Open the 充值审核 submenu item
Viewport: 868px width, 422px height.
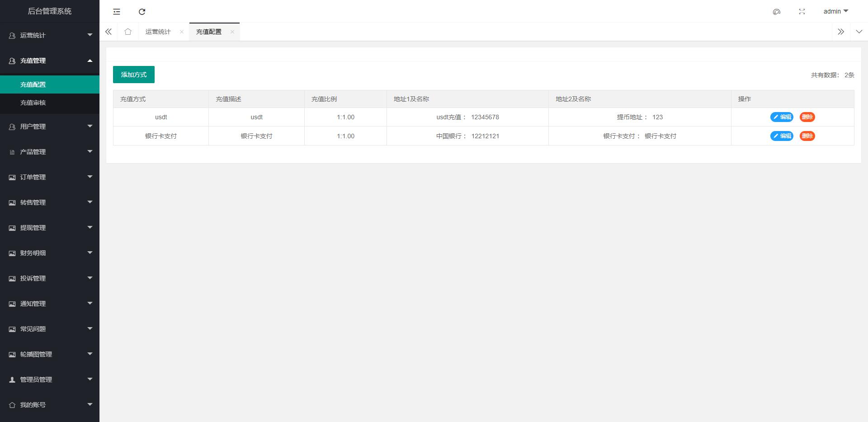(x=33, y=103)
